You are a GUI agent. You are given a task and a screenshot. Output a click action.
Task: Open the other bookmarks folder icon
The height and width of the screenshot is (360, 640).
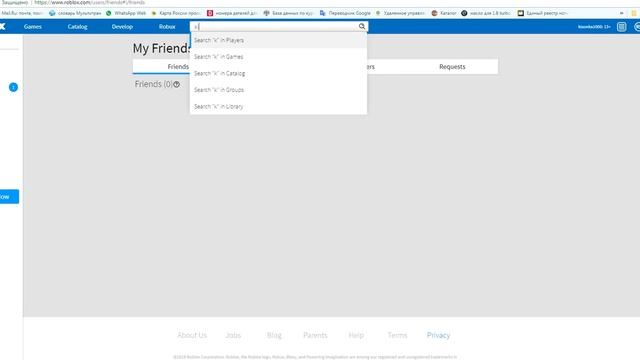tap(634, 13)
